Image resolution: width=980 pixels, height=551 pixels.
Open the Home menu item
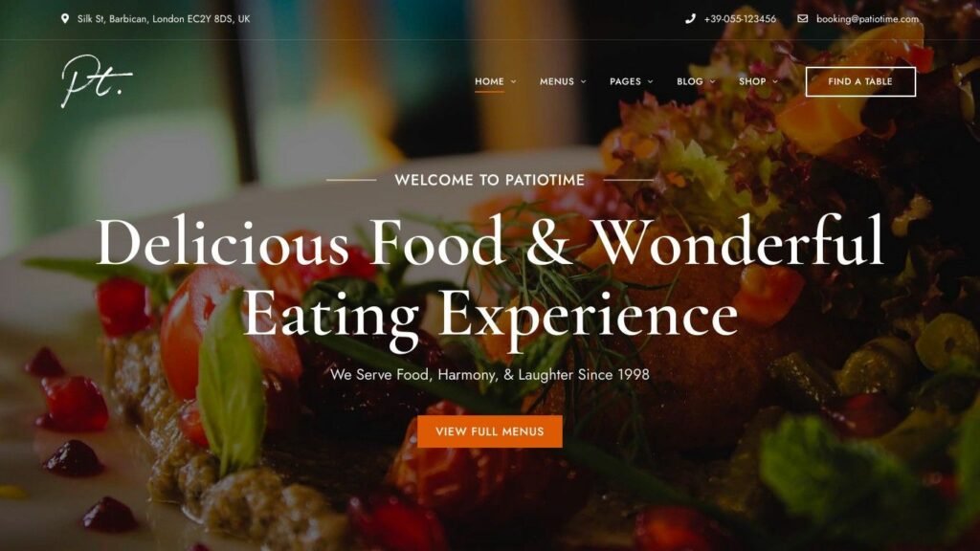coord(489,81)
